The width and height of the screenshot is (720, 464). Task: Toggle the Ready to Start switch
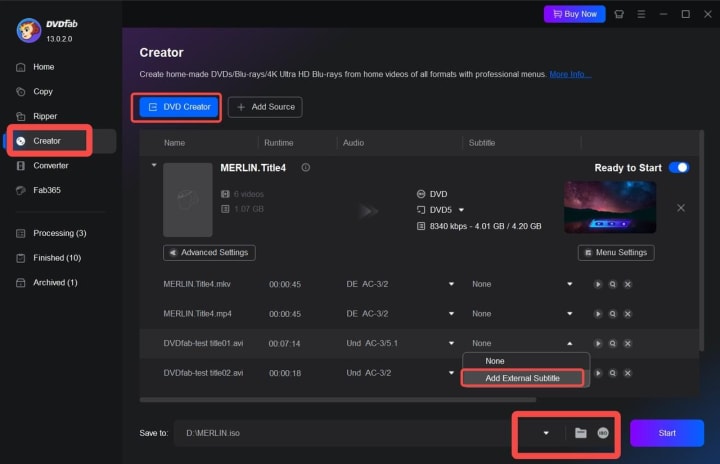679,168
